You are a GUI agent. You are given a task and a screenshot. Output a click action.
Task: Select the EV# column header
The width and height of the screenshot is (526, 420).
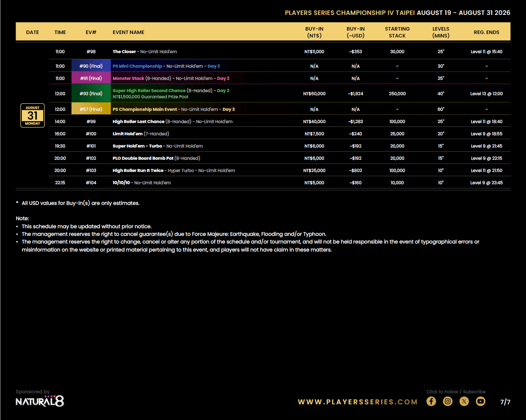click(91, 32)
